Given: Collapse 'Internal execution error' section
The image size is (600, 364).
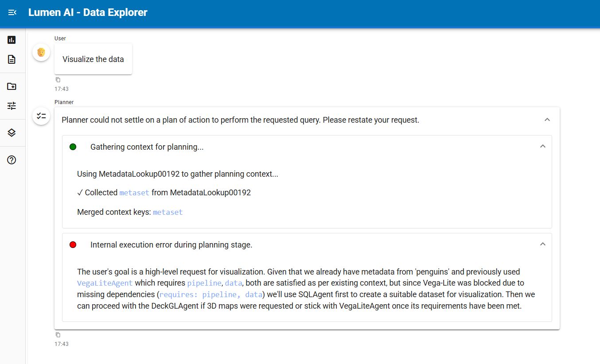Looking at the screenshot, I should click(542, 244).
